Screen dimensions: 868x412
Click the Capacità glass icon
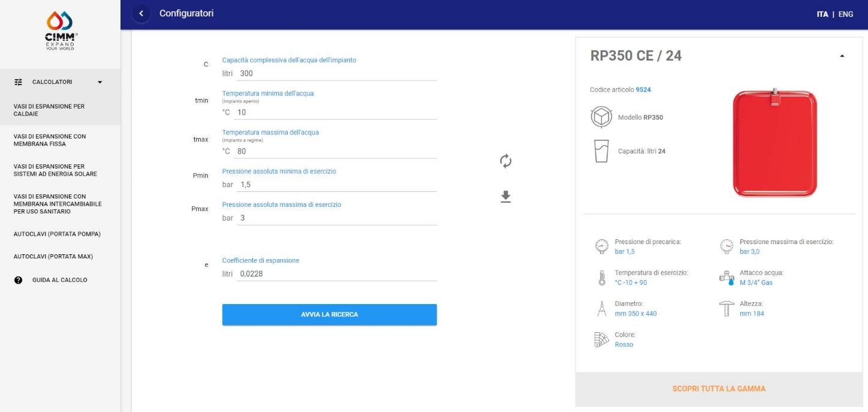click(x=601, y=151)
